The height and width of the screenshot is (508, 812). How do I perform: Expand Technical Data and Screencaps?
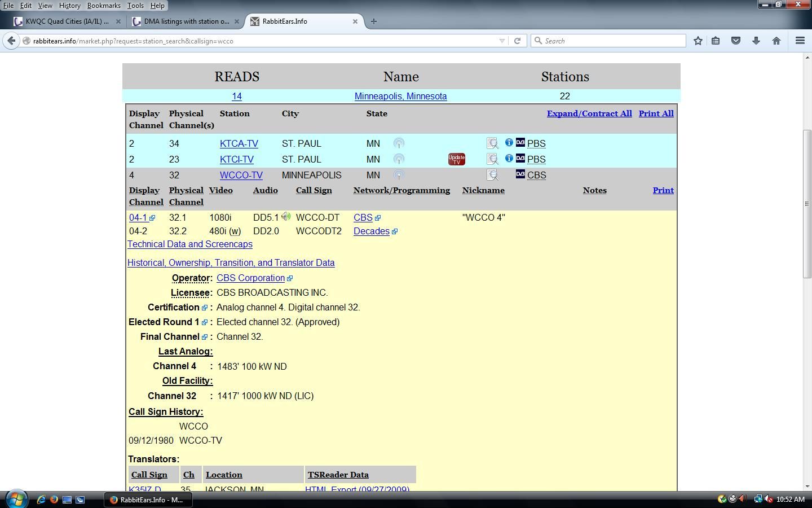[x=189, y=244]
